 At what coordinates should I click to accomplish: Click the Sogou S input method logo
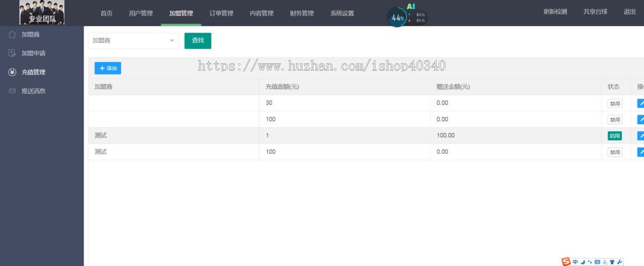[x=566, y=262]
